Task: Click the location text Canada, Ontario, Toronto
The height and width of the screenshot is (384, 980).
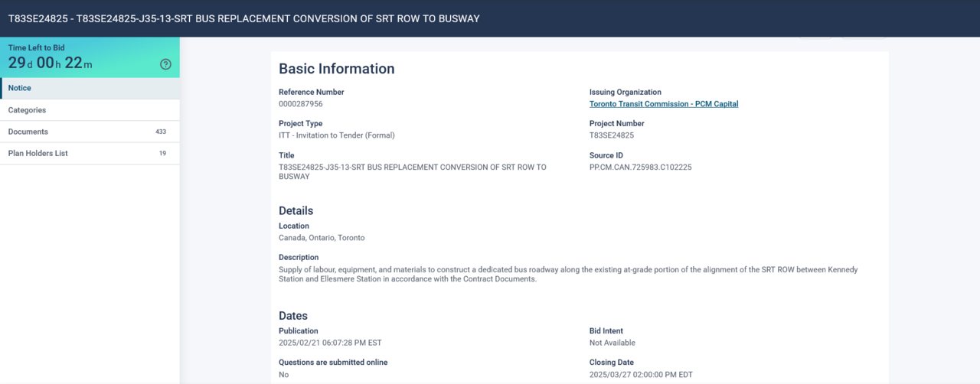Action: (x=322, y=238)
